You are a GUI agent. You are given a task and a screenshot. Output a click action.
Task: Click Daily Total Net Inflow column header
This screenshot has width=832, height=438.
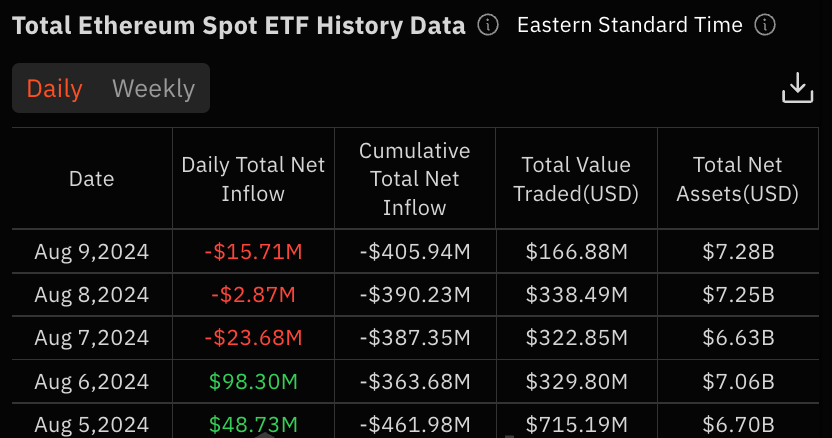tap(253, 179)
